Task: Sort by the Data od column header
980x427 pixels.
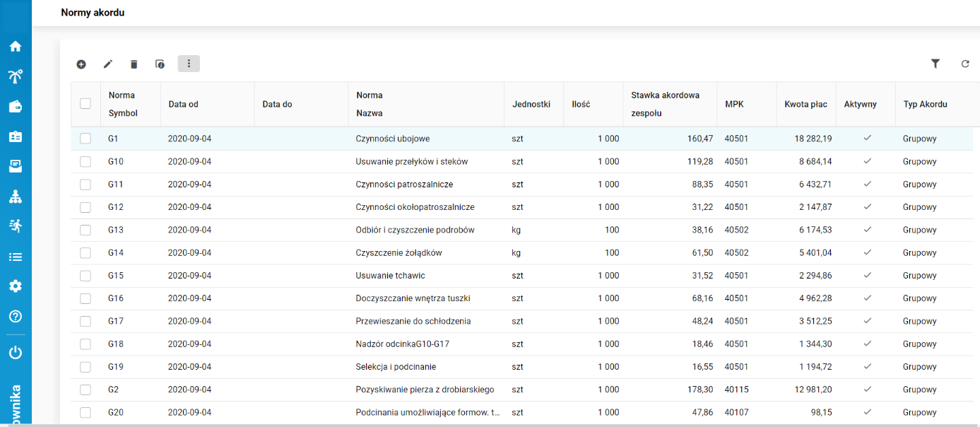Action: click(183, 104)
